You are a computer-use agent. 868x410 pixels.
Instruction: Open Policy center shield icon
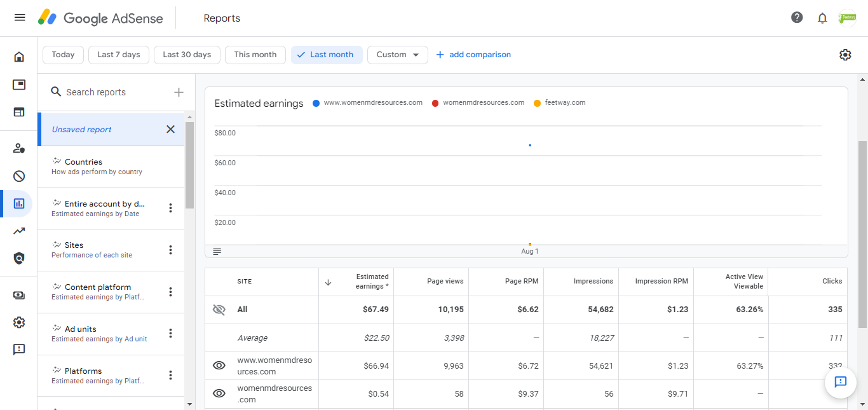tap(19, 258)
